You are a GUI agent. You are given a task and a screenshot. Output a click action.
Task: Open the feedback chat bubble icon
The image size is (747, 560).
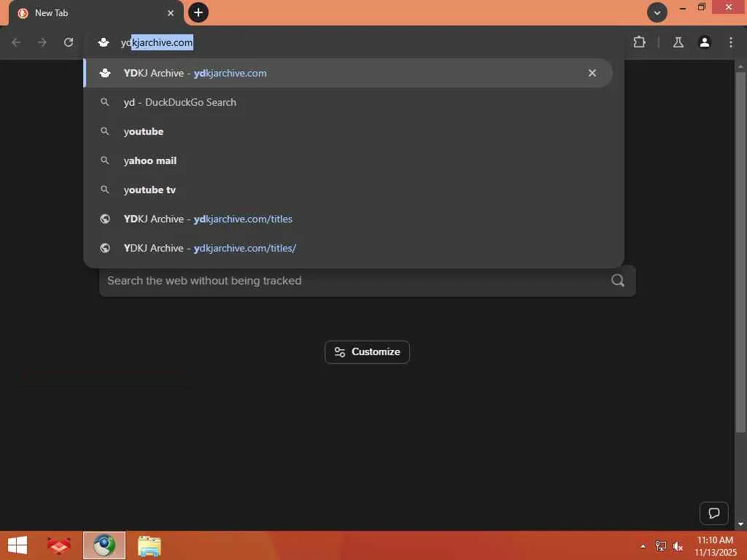tap(713, 513)
